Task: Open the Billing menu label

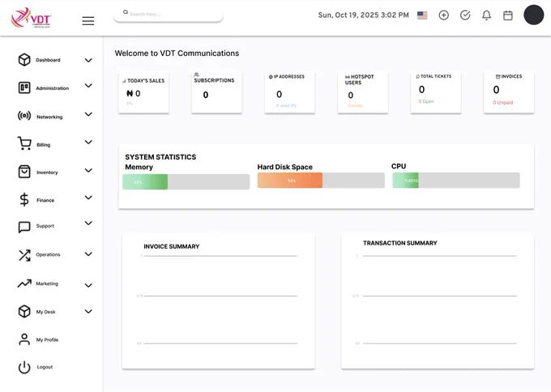Action: coord(43,145)
